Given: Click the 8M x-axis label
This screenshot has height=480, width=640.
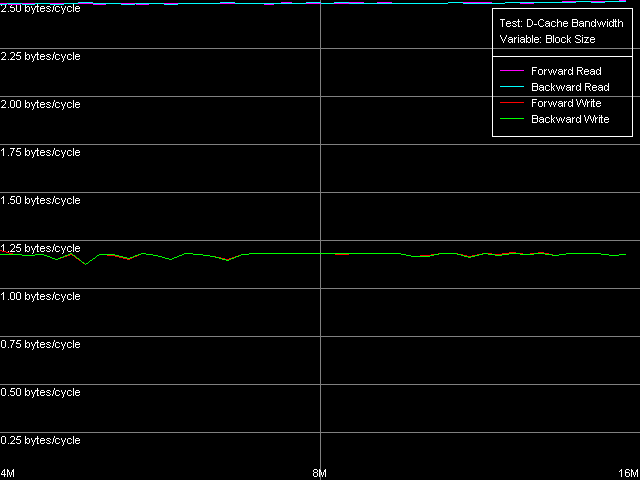Looking at the screenshot, I should 320,473.
